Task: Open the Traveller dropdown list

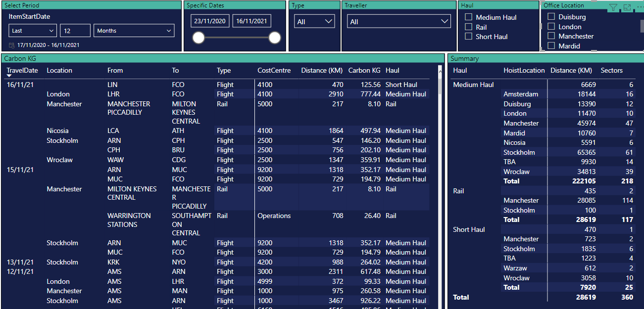Action: click(398, 22)
